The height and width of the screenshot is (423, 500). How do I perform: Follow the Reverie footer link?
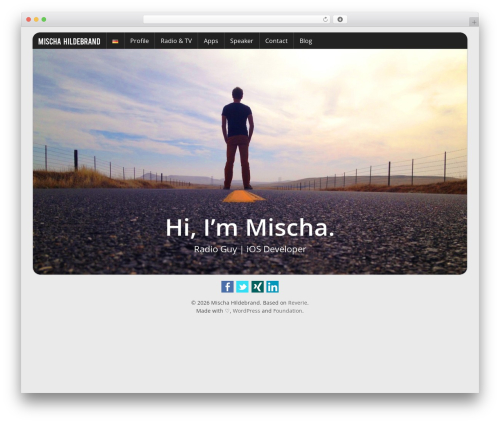pyautogui.click(x=298, y=303)
